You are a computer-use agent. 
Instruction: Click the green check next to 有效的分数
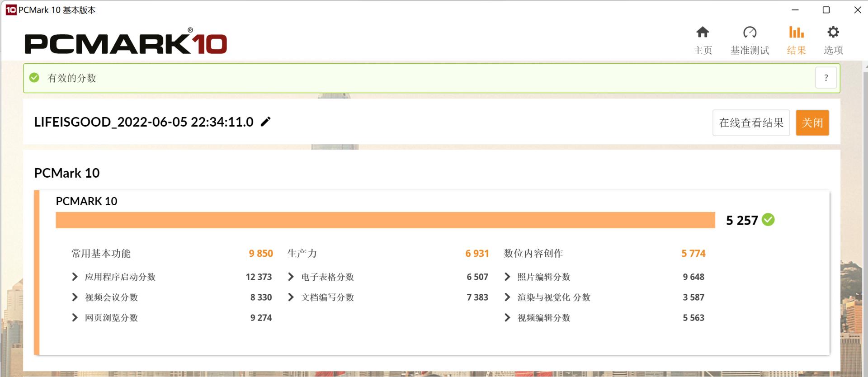pyautogui.click(x=34, y=78)
